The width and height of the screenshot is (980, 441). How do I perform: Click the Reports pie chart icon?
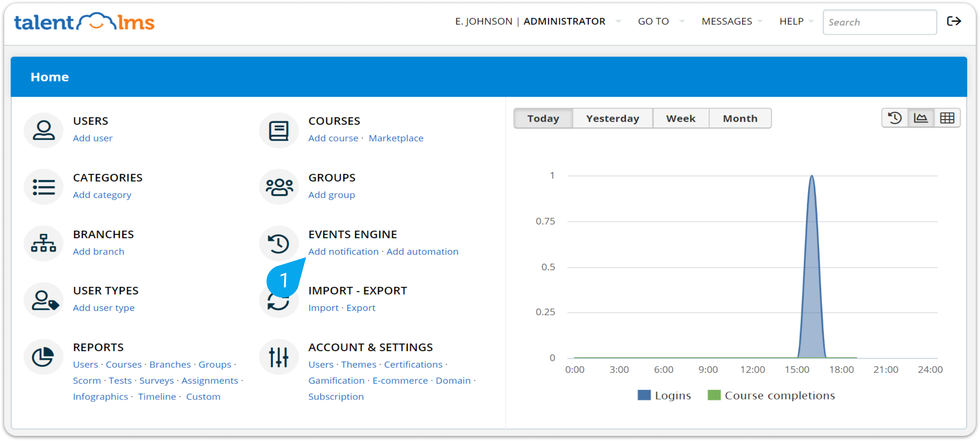(x=44, y=357)
